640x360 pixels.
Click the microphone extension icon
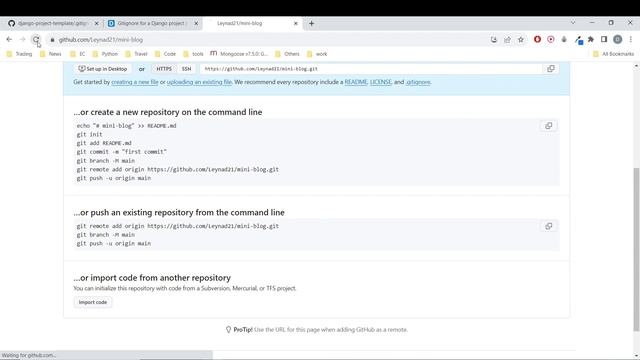pos(564,39)
